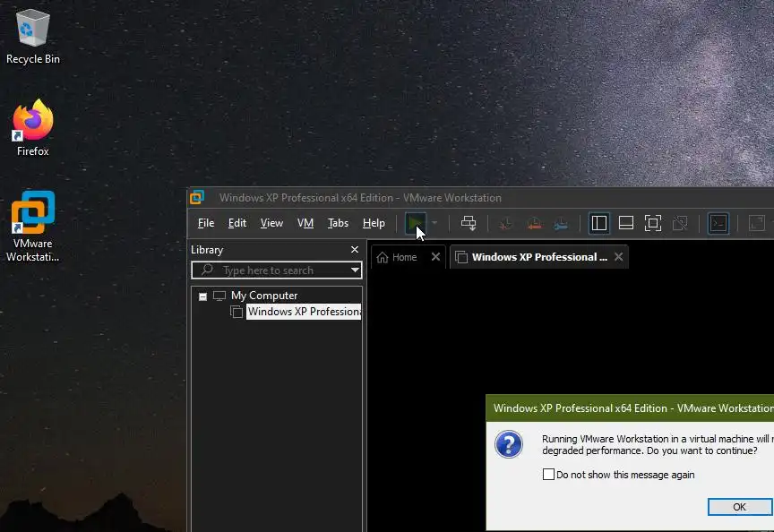Open the Snapshot Manager toolbar icon

[x=561, y=224]
